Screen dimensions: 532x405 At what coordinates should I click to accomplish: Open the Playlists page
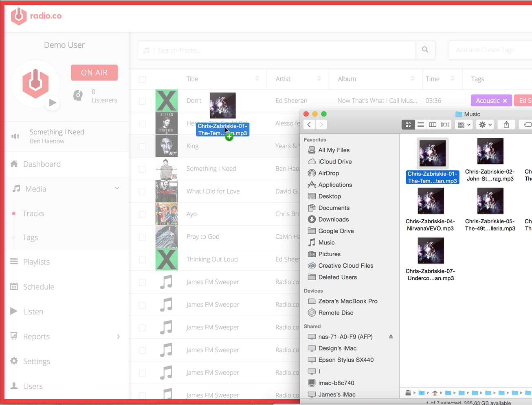tap(36, 262)
